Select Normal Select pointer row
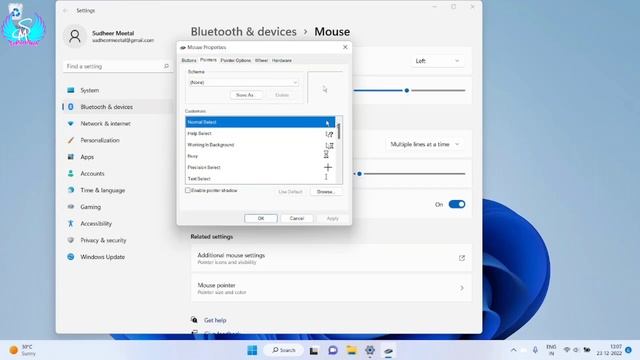 point(260,122)
